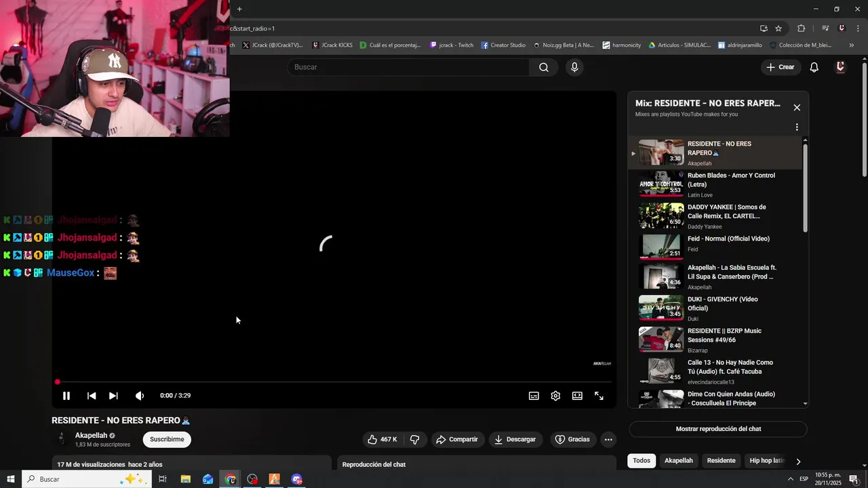Screen dimensions: 868x488
Task: Click the video progress bar scrubber
Action: point(57,382)
